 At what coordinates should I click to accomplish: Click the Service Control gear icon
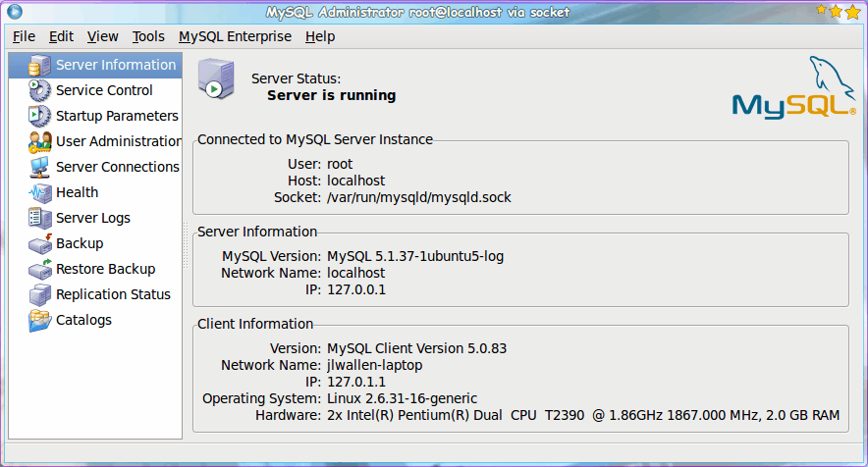click(x=40, y=90)
